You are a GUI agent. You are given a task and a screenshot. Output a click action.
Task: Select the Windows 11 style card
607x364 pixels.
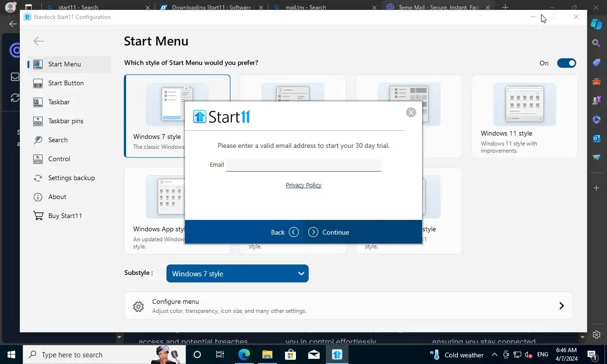click(x=524, y=116)
